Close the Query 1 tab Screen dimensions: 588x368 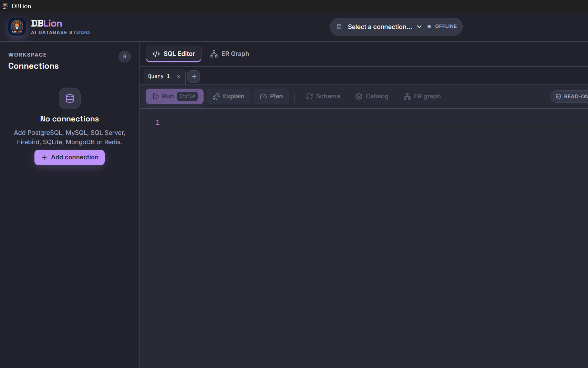click(178, 77)
